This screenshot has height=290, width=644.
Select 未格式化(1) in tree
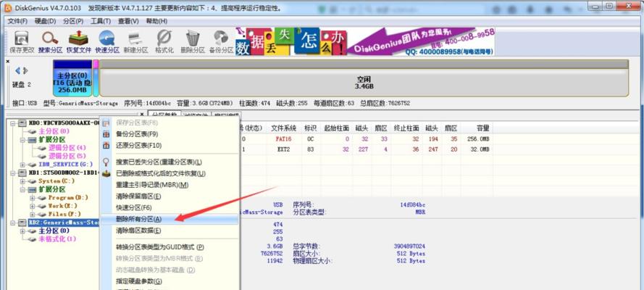pos(57,239)
